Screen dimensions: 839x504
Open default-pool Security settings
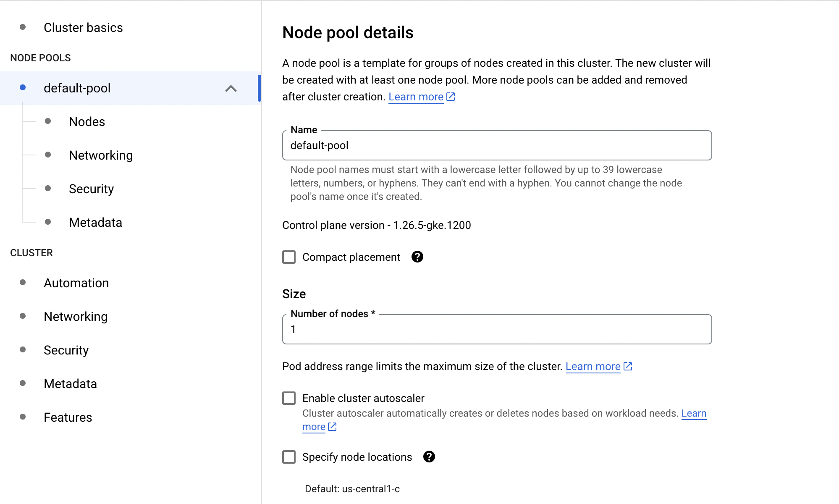tap(91, 189)
